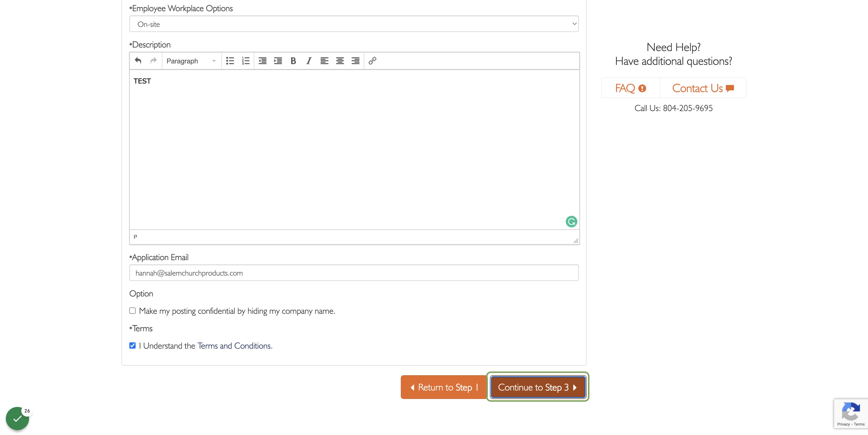Click Continue to Step 3 button

click(x=538, y=387)
